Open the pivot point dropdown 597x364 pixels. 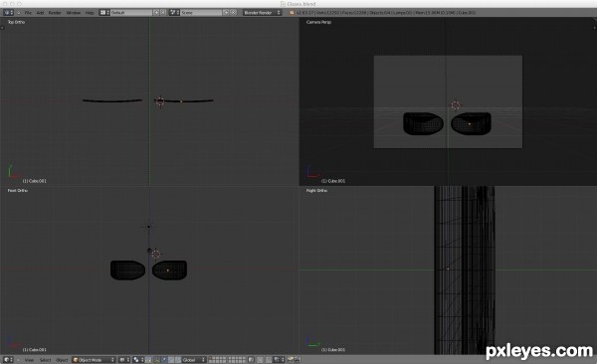click(138, 359)
